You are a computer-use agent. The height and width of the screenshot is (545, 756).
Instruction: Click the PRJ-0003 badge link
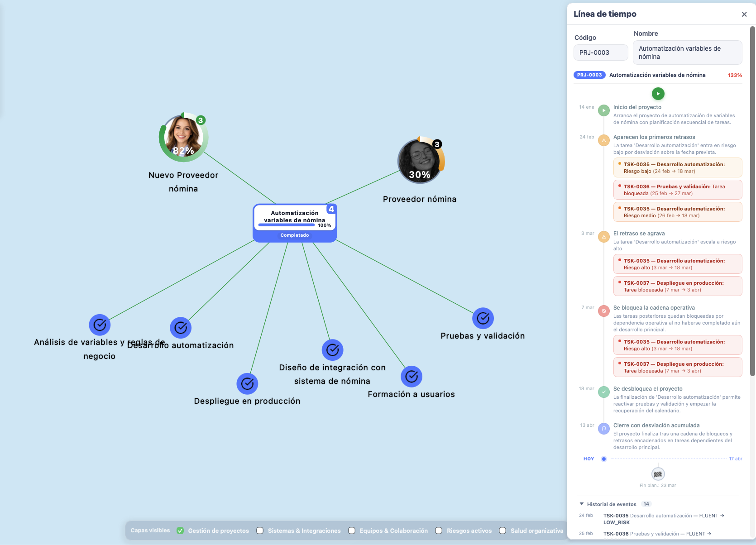click(589, 75)
